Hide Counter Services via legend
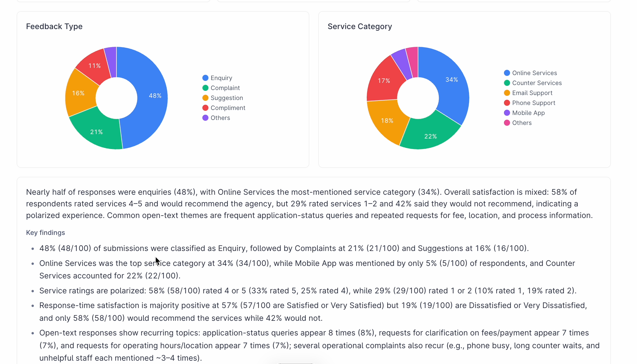Image resolution: width=637 pixels, height=364 pixels. coord(537,83)
